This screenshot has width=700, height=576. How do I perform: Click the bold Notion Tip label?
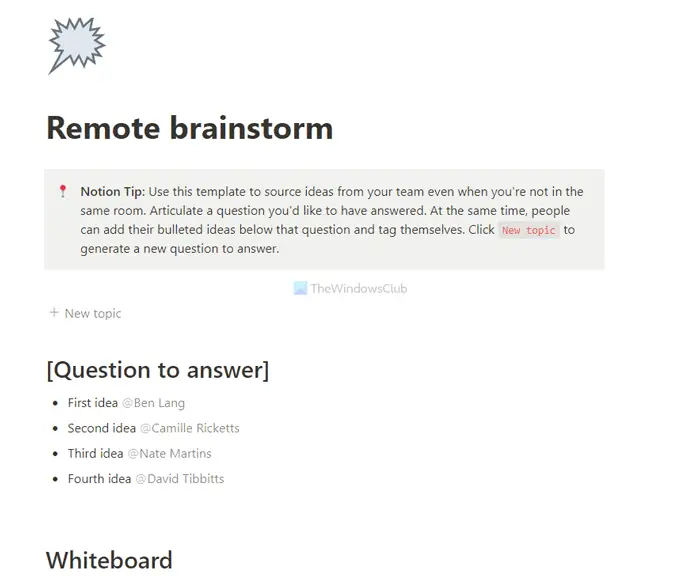[x=112, y=192]
